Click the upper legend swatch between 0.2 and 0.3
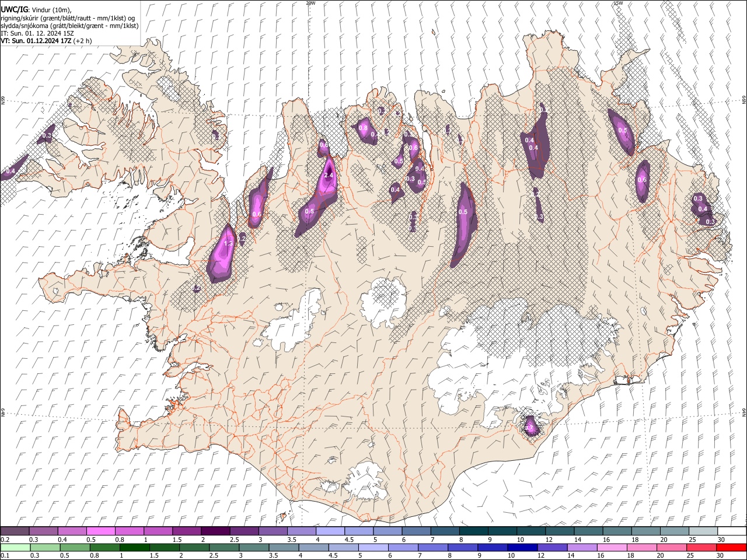The width and height of the screenshot is (747, 560). click(x=15, y=531)
